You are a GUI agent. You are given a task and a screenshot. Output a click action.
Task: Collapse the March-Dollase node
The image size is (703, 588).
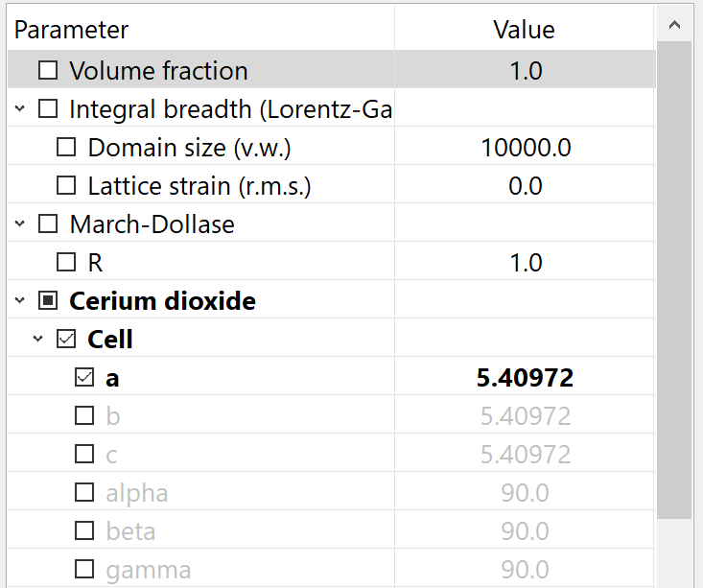(20, 223)
